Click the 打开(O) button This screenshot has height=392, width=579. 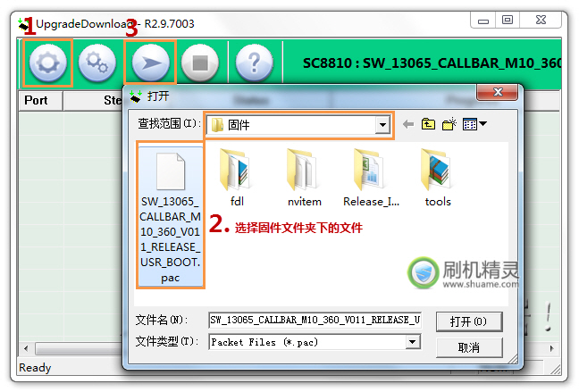pyautogui.click(x=469, y=321)
